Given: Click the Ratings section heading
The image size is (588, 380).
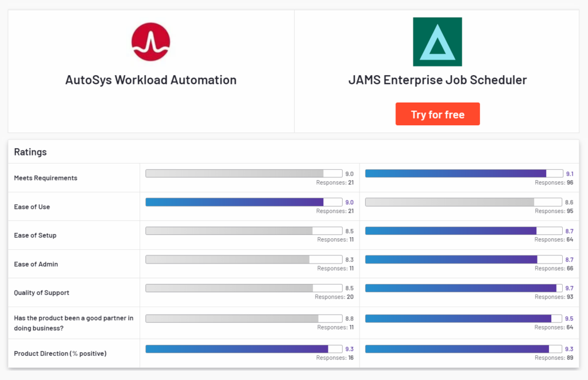Looking at the screenshot, I should 30,152.
